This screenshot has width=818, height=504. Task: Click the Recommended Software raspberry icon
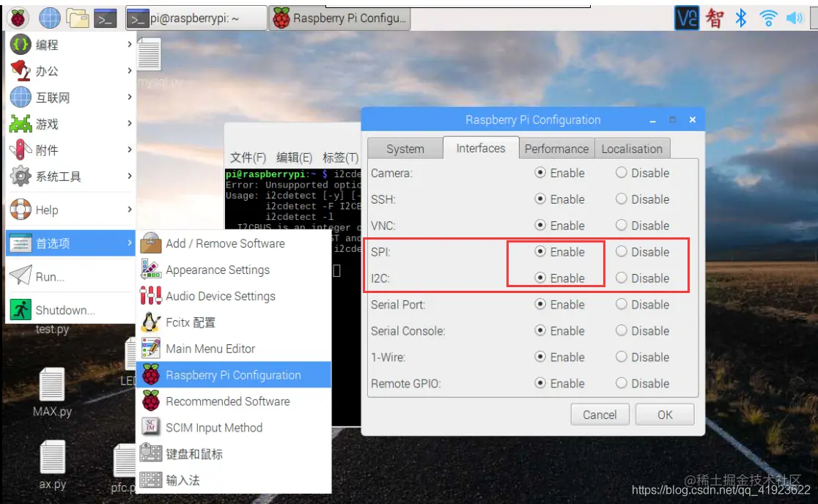[x=151, y=401]
